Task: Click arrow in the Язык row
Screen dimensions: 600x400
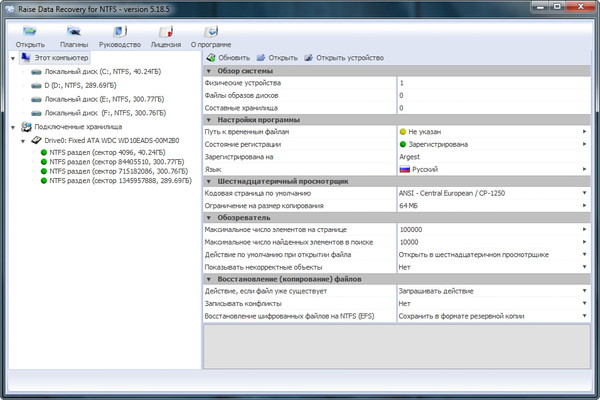Action: click(584, 169)
